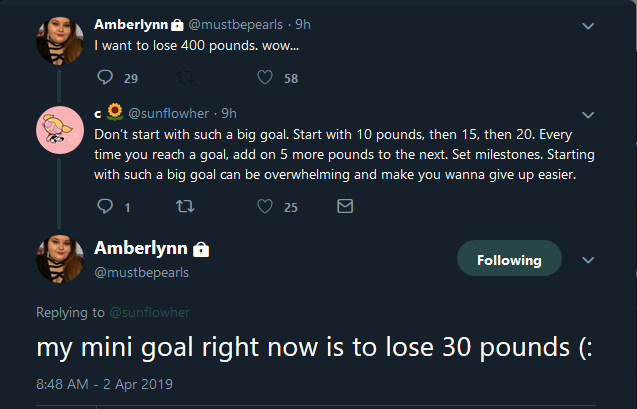Click Amberlynn's avatar on the top tweet
Viewport: 637px width, 409px height.
60,41
